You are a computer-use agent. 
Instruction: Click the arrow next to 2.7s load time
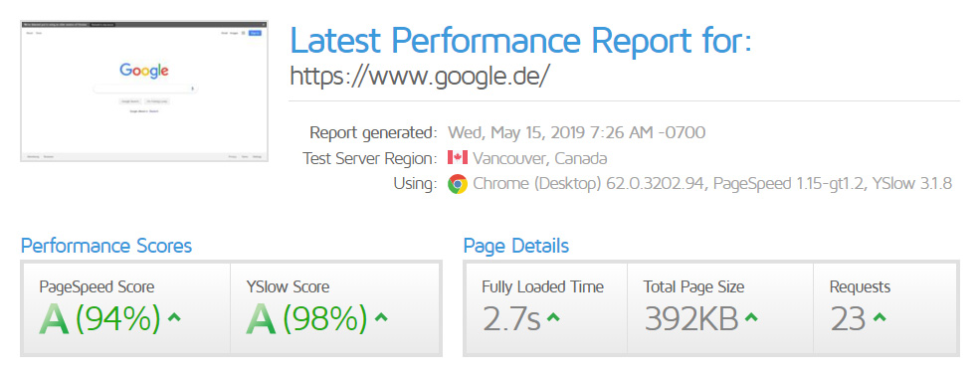click(553, 317)
